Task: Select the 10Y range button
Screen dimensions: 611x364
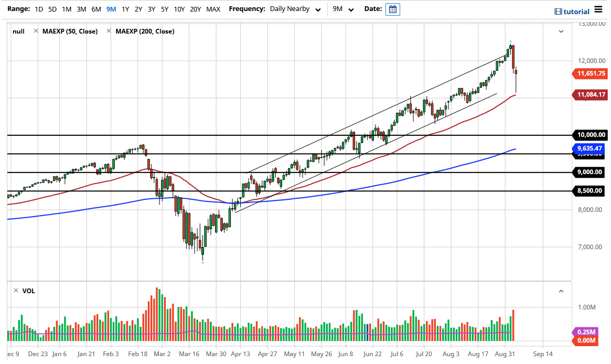Action: (179, 9)
